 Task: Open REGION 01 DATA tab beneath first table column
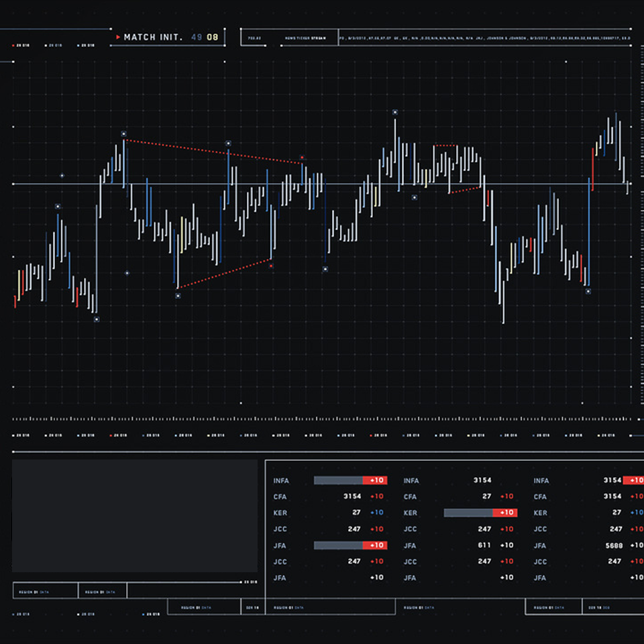[288, 608]
